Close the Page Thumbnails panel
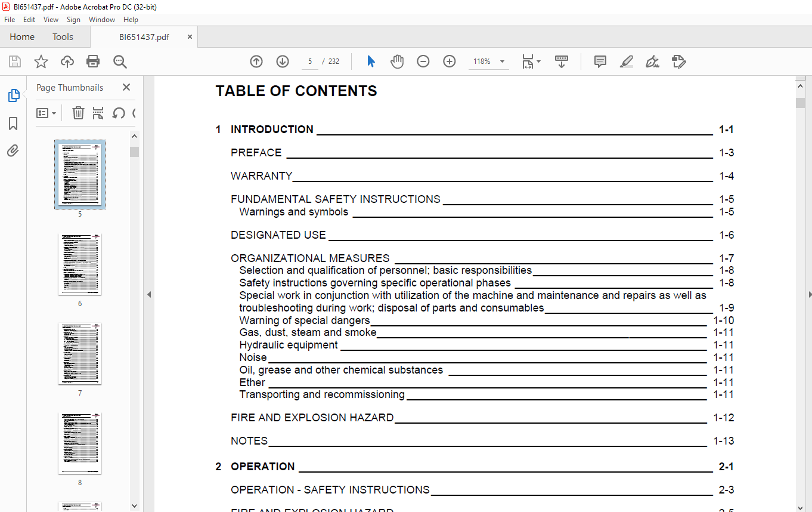The image size is (812, 512). [126, 87]
